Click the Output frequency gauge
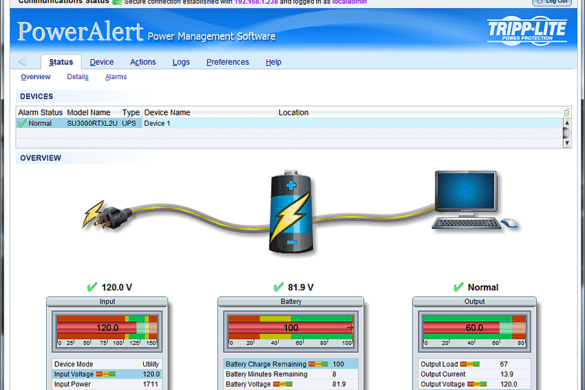 (x=474, y=331)
